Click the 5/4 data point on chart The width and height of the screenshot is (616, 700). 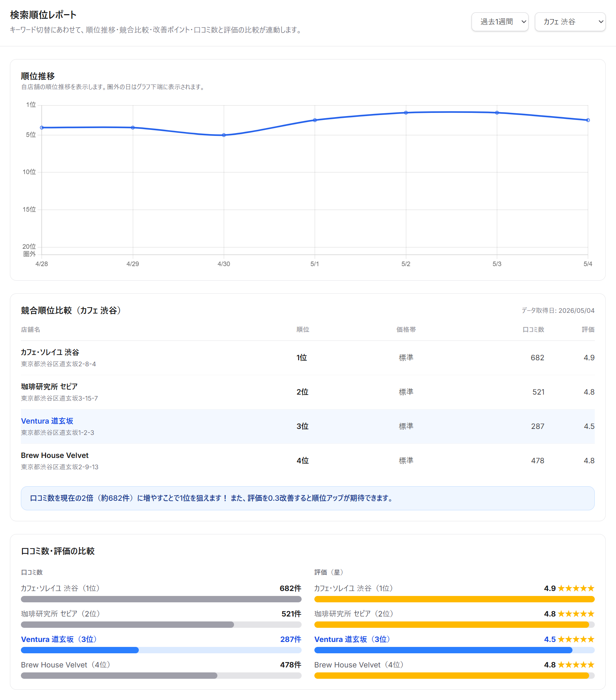tap(588, 120)
